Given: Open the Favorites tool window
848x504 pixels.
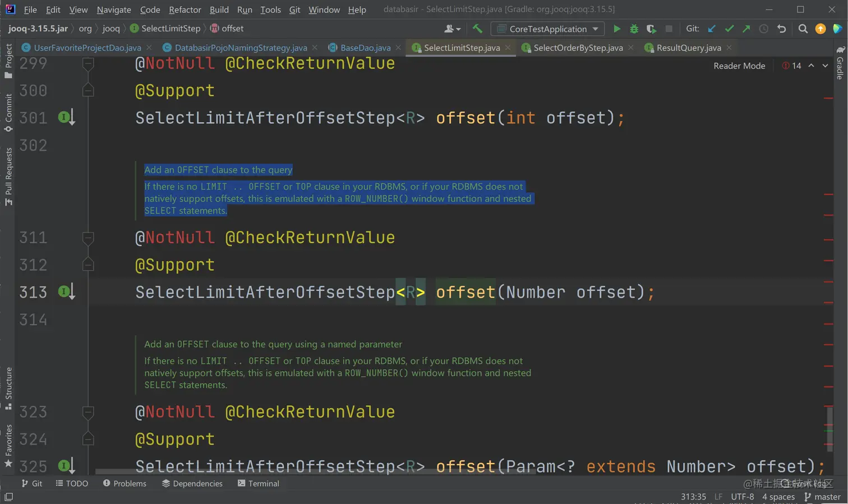Looking at the screenshot, I should (8, 446).
